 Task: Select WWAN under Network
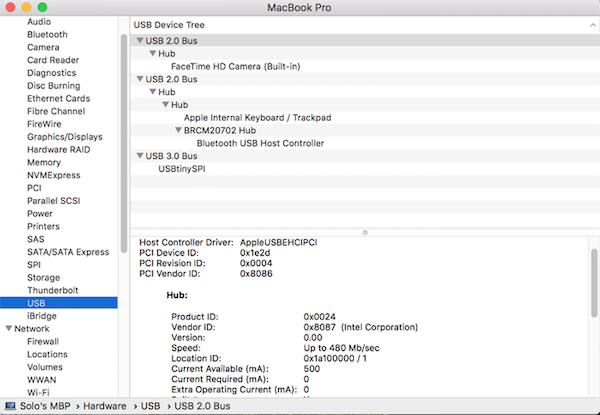click(41, 380)
